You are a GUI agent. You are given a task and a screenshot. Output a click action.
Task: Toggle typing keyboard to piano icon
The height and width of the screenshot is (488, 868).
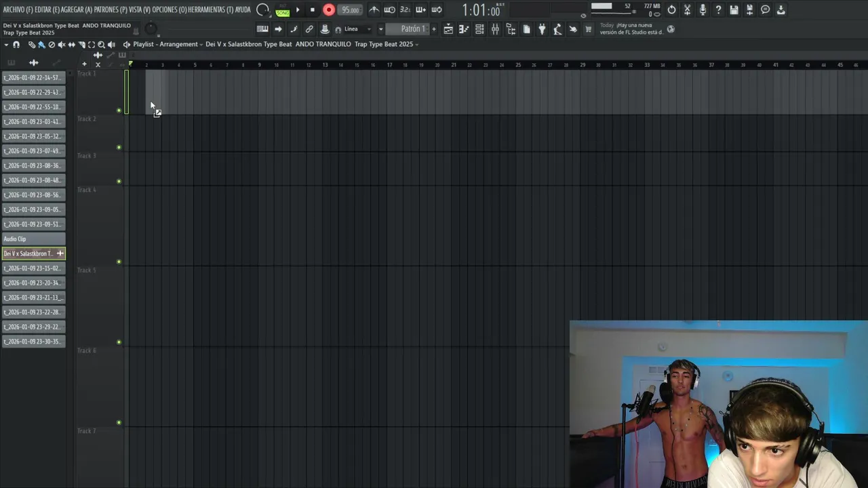click(262, 29)
